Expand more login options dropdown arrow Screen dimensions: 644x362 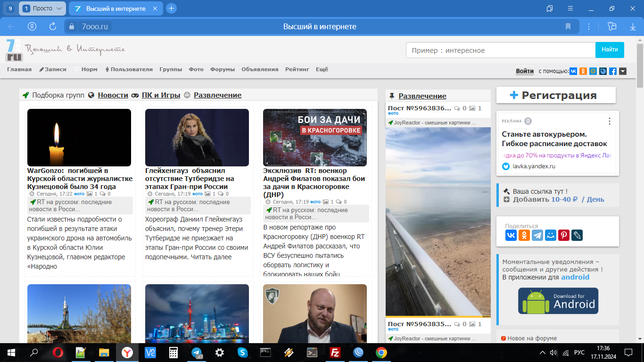click(623, 71)
